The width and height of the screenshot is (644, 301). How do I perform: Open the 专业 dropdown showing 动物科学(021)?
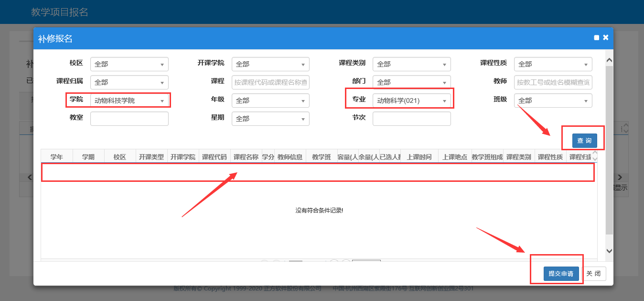pyautogui.click(x=411, y=100)
